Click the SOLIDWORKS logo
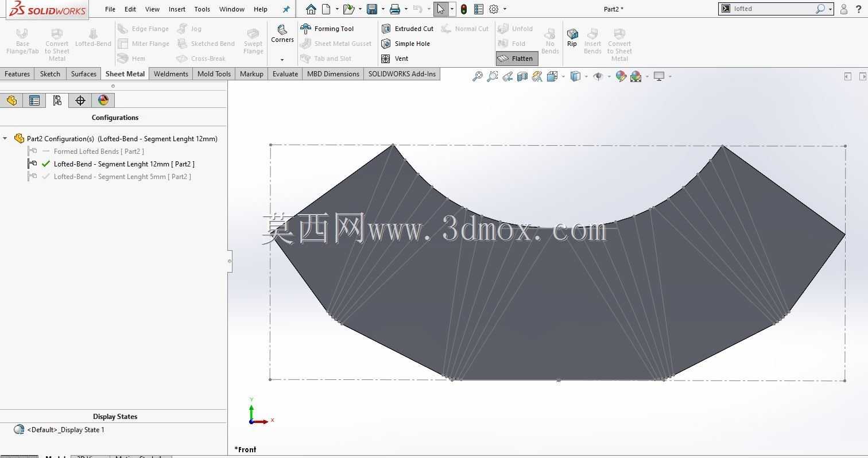868x458 pixels. click(x=48, y=9)
